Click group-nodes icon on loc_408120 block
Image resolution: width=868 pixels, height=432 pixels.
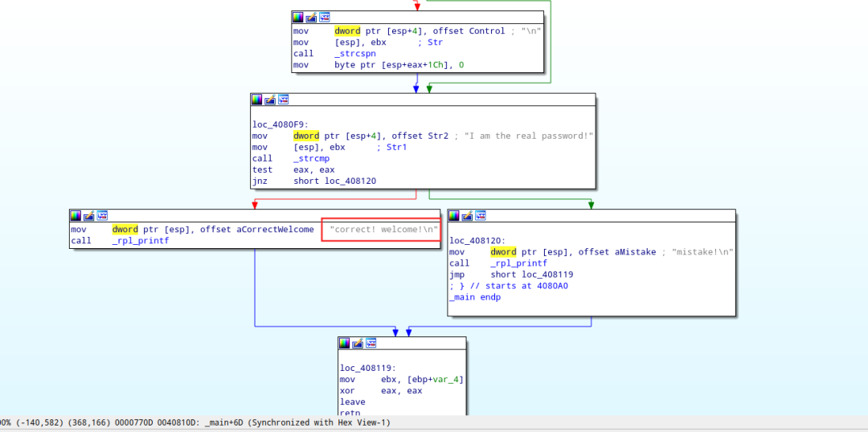[481, 216]
